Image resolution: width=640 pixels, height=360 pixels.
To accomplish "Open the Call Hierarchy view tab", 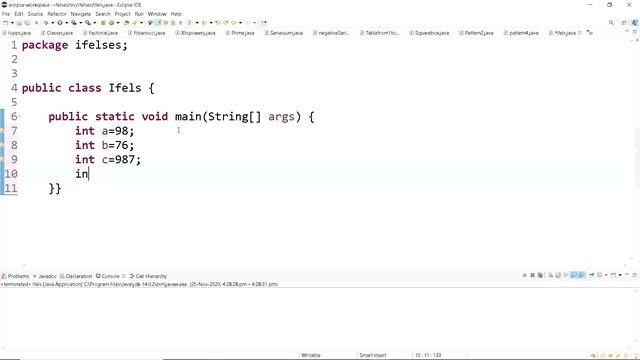I will click(x=148, y=276).
